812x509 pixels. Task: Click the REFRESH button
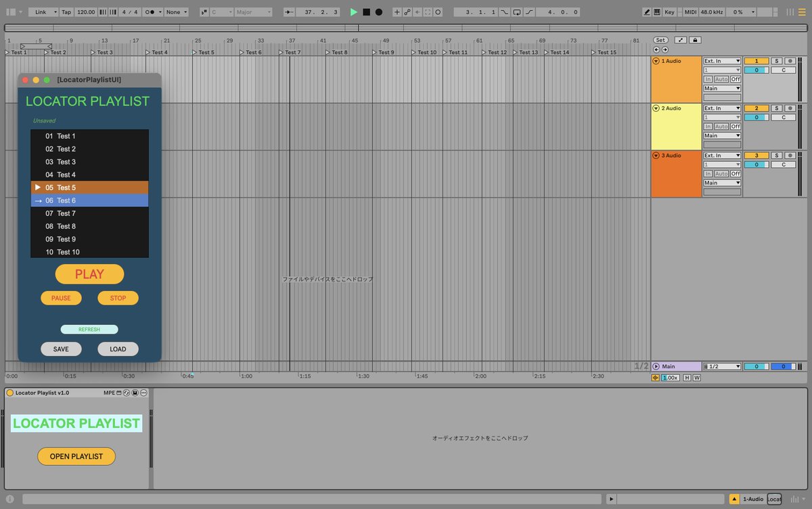(x=89, y=330)
